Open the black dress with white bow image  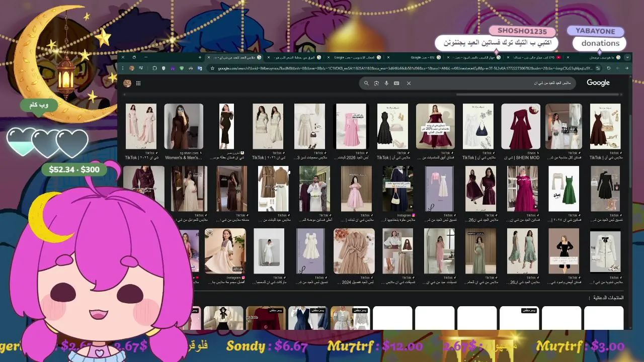click(x=563, y=251)
